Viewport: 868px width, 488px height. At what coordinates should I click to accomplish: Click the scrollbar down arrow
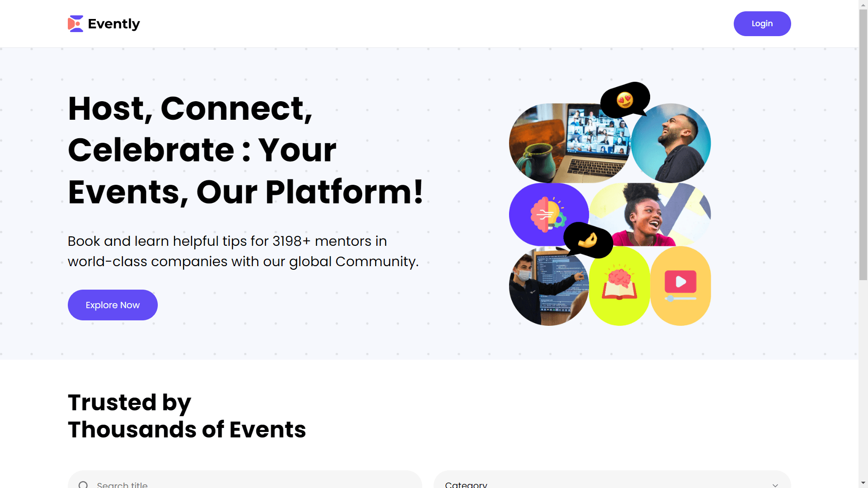point(863,483)
